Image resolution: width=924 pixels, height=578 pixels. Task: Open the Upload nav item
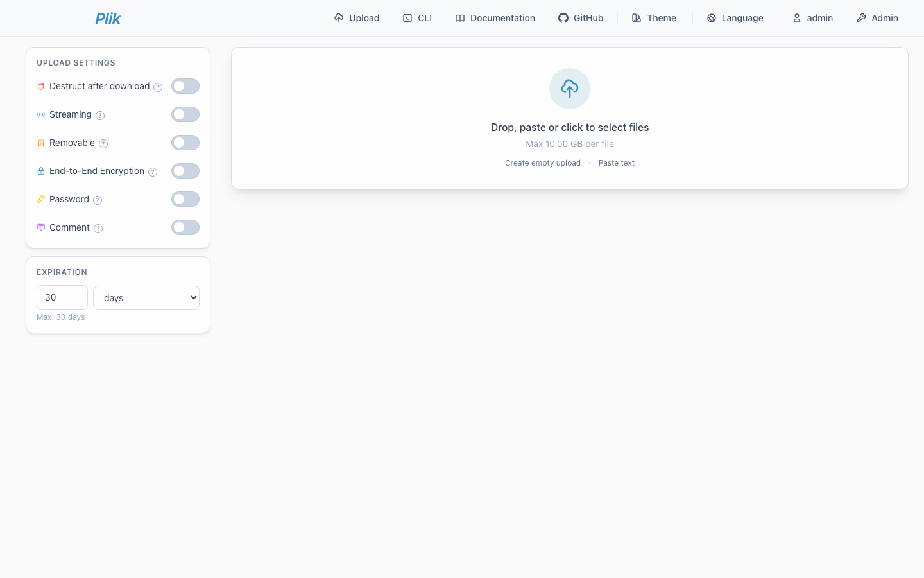click(x=357, y=18)
